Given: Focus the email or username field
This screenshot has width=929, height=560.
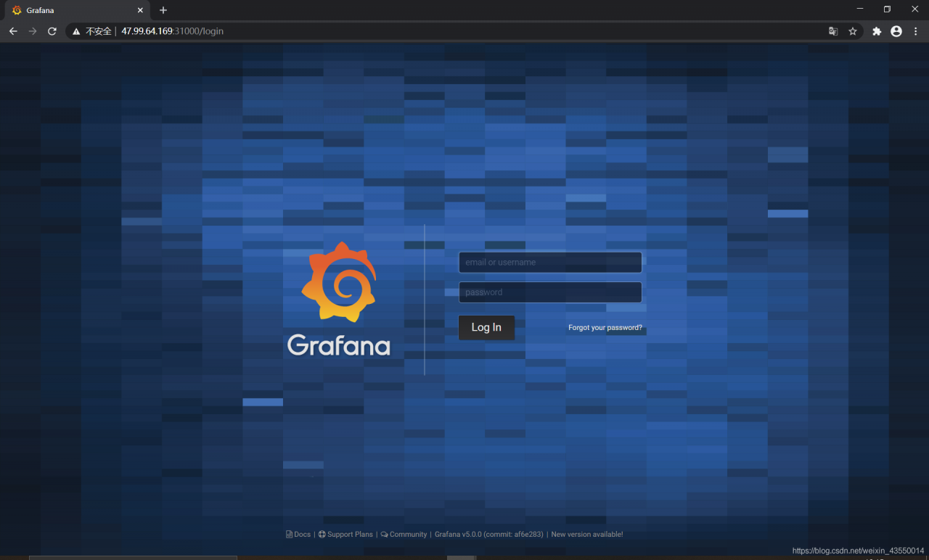Looking at the screenshot, I should point(550,263).
